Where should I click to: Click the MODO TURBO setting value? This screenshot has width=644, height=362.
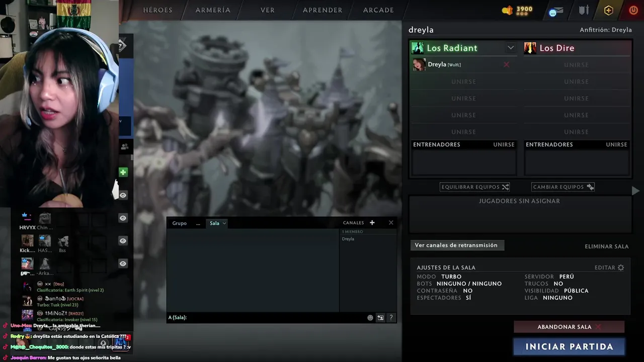451,277
